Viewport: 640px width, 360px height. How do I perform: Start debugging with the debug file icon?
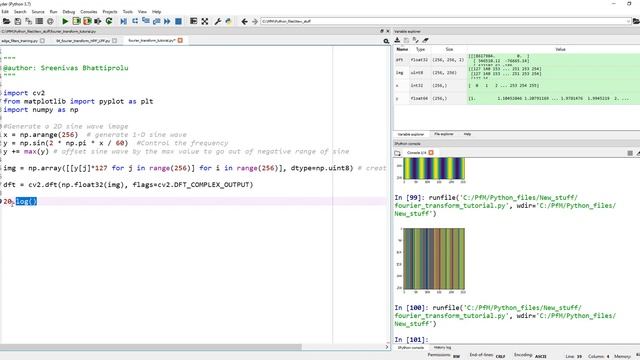(123, 21)
